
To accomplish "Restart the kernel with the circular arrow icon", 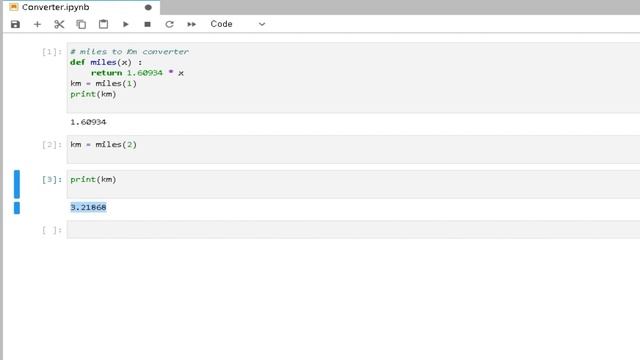I will (169, 24).
